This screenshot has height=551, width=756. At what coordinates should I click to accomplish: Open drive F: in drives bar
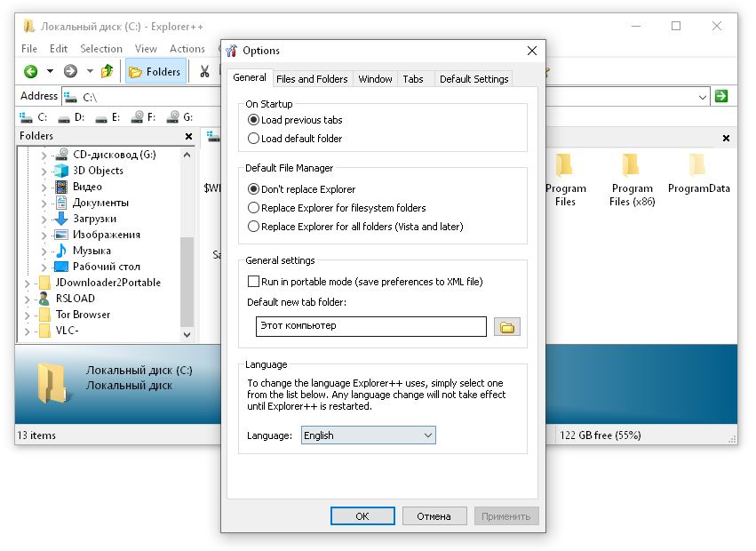coord(144,116)
